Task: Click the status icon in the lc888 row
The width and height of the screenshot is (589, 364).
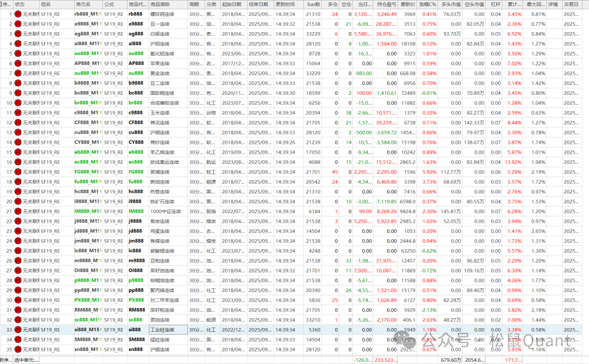Action: (17, 251)
